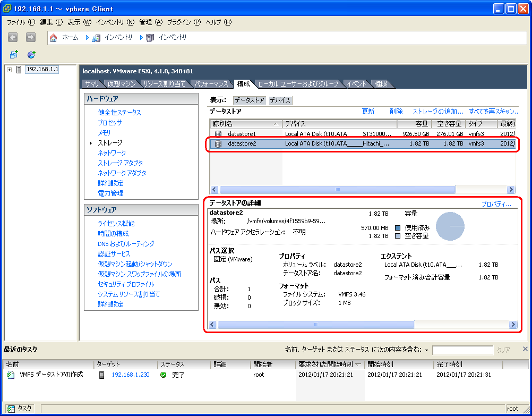The image size is (532, 416).
Task: Click the datastore list horizontal scrollbar
Action: pyautogui.click(x=337, y=190)
